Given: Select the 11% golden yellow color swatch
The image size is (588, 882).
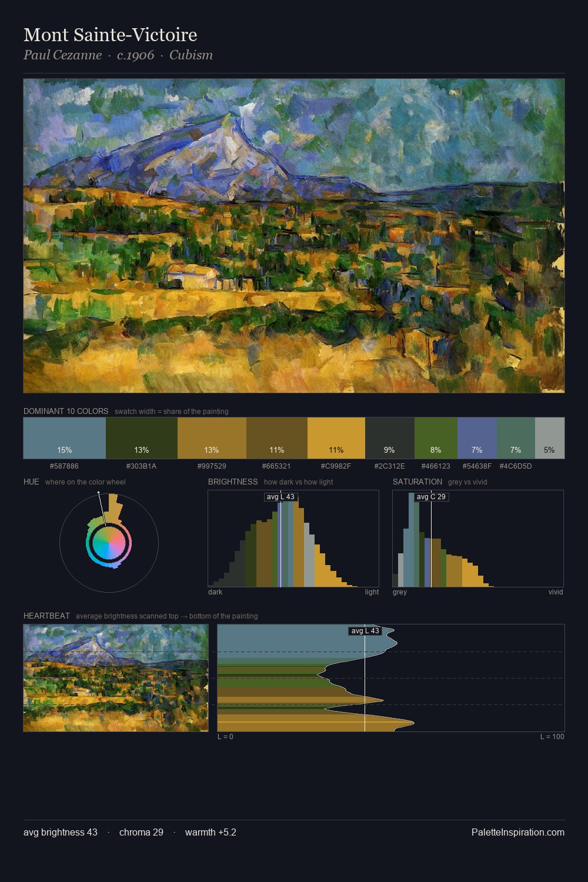Looking at the screenshot, I should [x=336, y=438].
